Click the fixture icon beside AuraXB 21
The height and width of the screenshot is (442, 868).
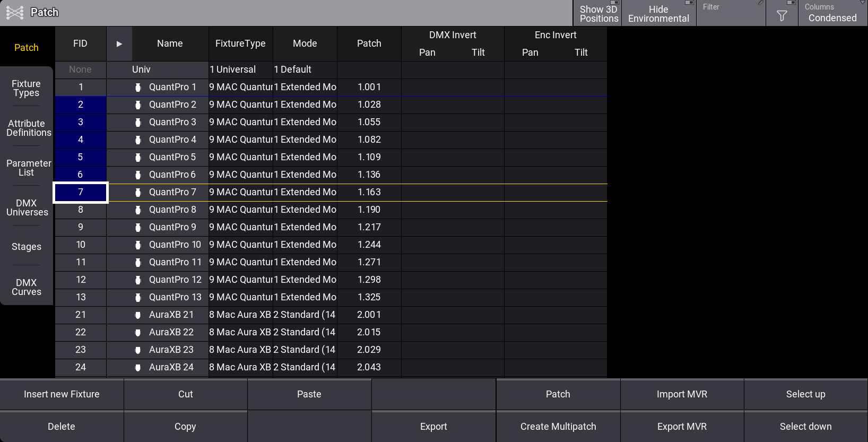pyautogui.click(x=138, y=315)
